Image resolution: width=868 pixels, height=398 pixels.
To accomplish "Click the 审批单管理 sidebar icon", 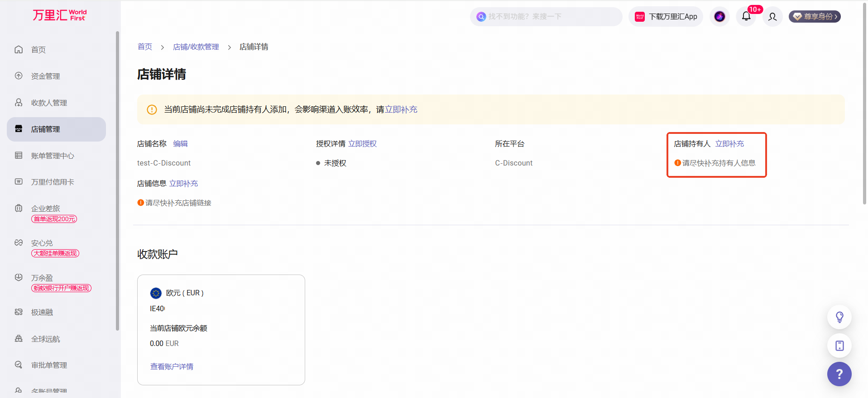I will click(x=19, y=365).
